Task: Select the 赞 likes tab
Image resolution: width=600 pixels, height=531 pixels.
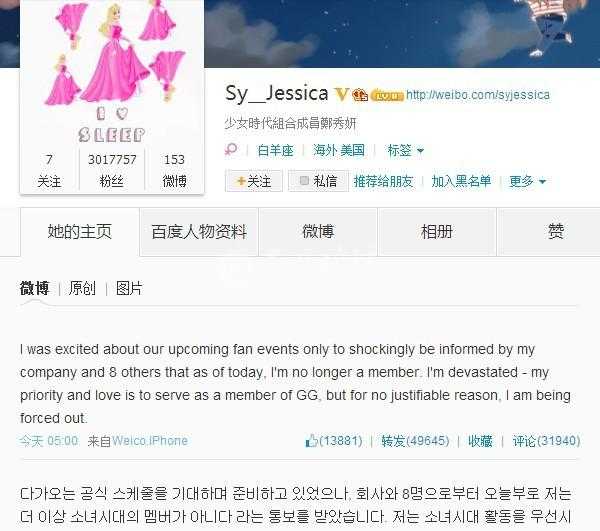Action: tap(556, 232)
